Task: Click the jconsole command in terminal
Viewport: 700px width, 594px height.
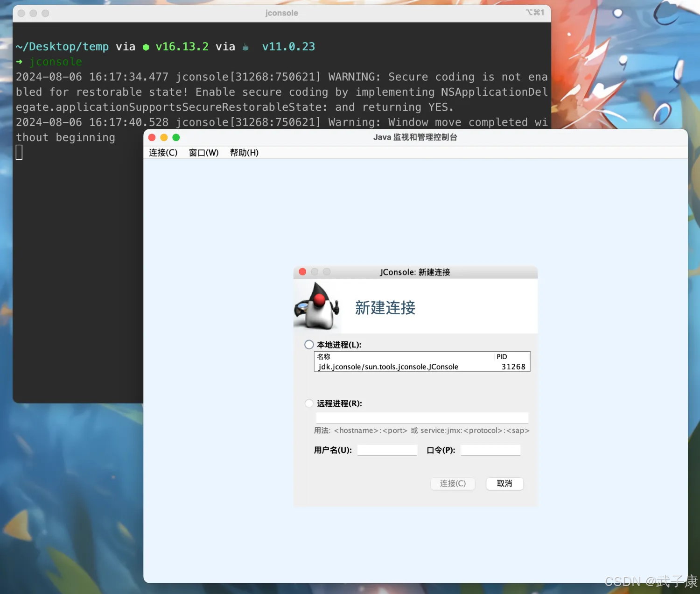Action: 56,62
